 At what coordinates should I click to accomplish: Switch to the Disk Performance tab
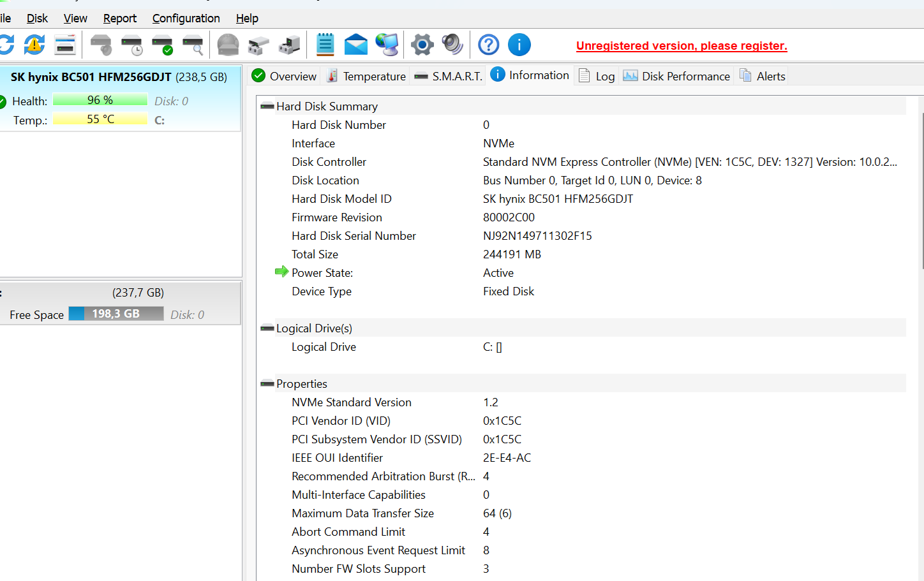[677, 77]
